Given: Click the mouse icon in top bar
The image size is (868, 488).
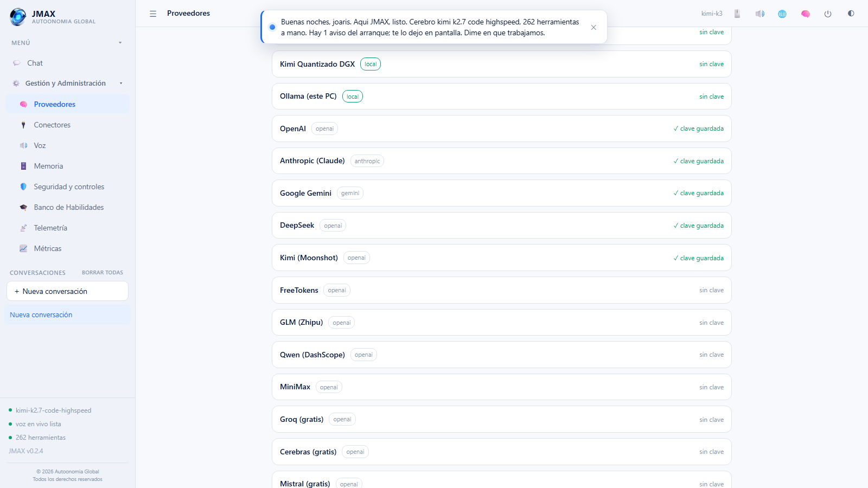Looking at the screenshot, I should [x=737, y=14].
